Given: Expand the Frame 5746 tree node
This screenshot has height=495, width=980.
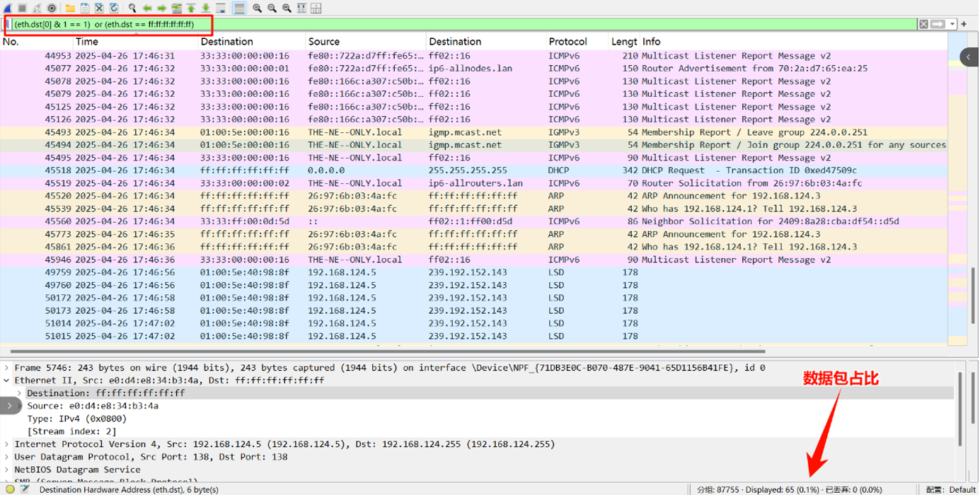Looking at the screenshot, I should (7, 368).
